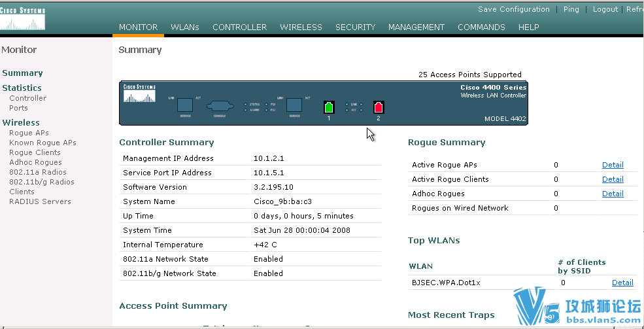Screen dimensions: 644x329
Task: Click the service port IP 10.1.5.1
Action: click(269, 173)
